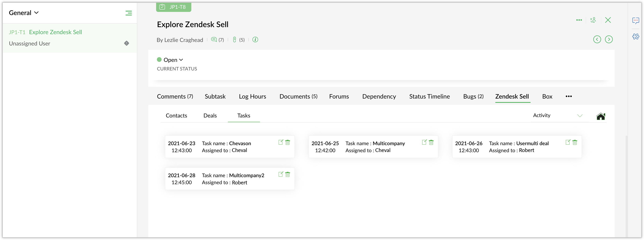Viewport: 644px width, 240px height.
Task: Open Explore Zendesk Sell task link
Action: [56, 32]
